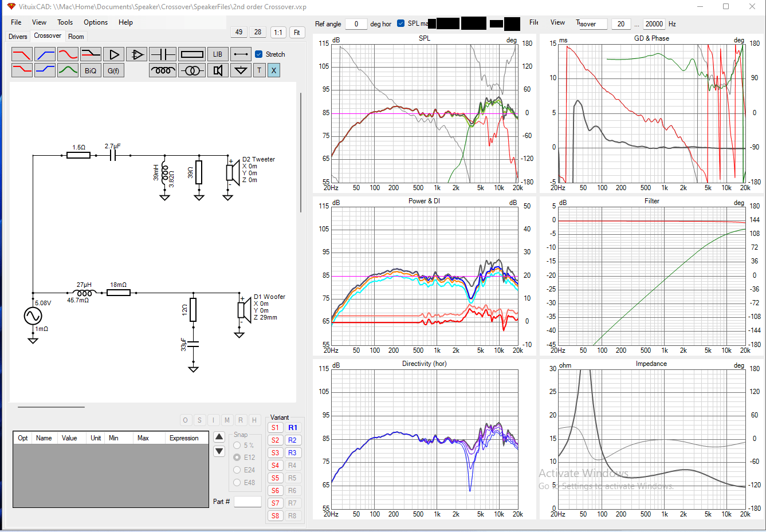Image resolution: width=766 pixels, height=532 pixels.
Task: Select the wire connection tool
Action: coord(241,54)
